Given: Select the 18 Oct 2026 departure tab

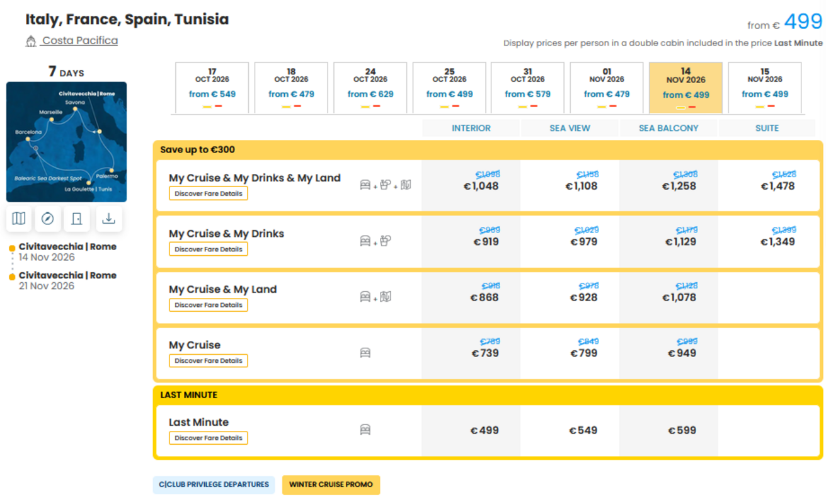Looking at the screenshot, I should click(x=291, y=88).
